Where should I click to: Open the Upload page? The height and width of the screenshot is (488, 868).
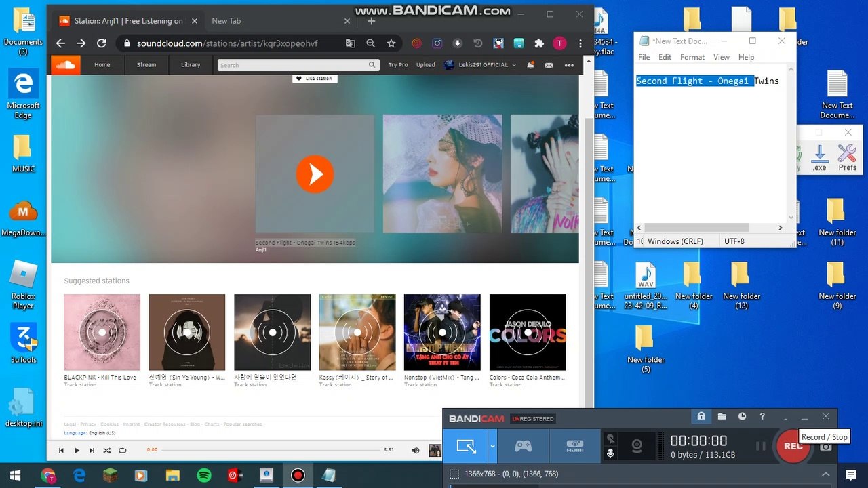click(426, 65)
